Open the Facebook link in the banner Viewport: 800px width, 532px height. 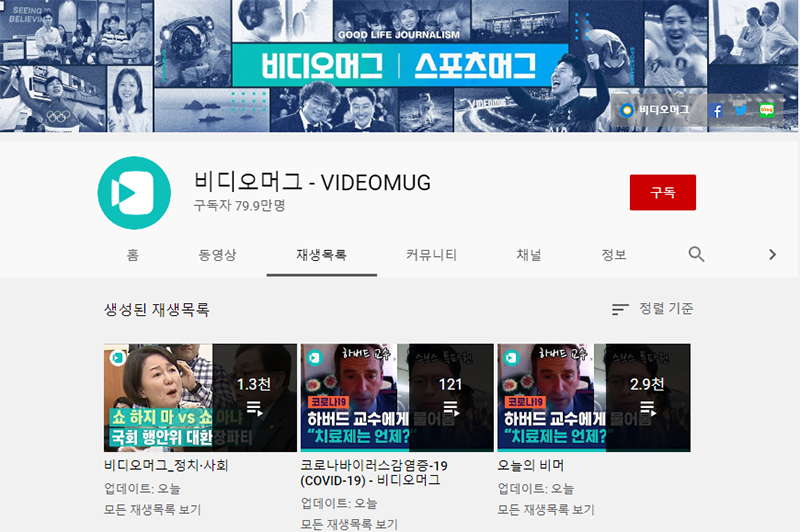tap(715, 110)
